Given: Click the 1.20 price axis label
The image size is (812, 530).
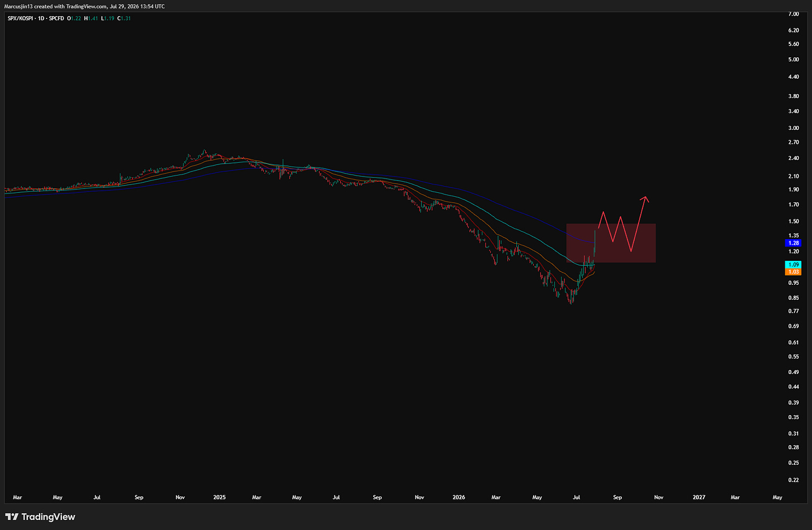Looking at the screenshot, I should (793, 251).
